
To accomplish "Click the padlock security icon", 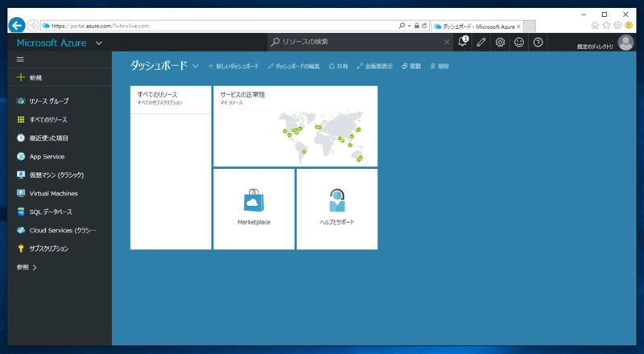I will tap(417, 26).
